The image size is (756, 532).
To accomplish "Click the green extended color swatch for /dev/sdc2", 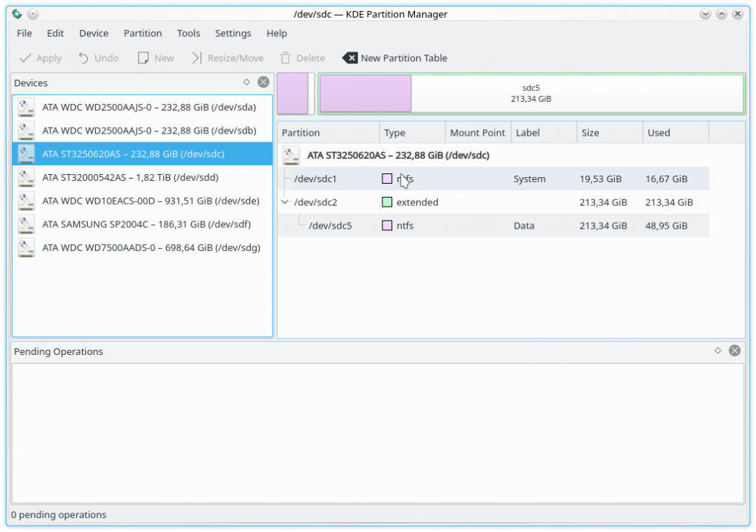I will pyautogui.click(x=387, y=202).
